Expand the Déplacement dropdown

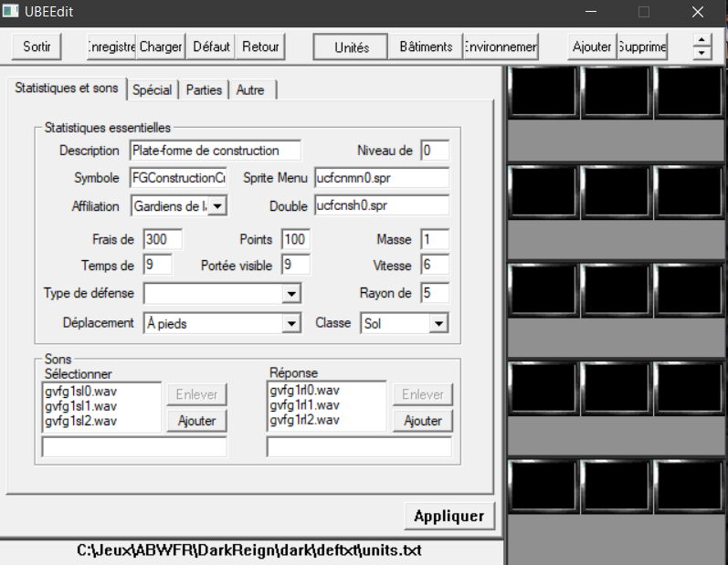(291, 323)
